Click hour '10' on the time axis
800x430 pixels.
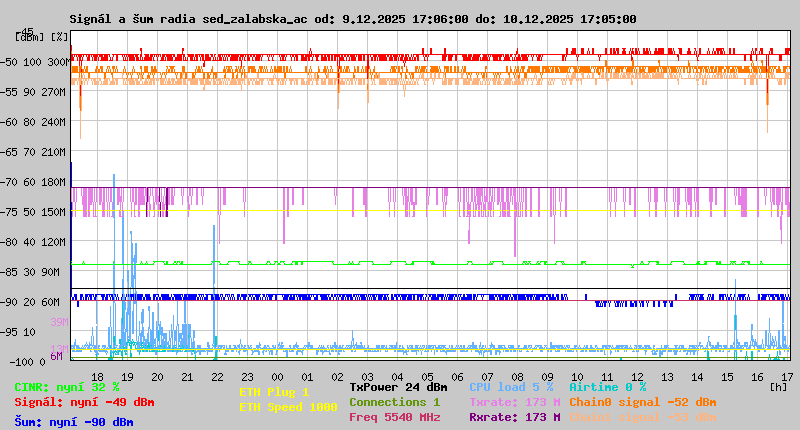(578, 377)
